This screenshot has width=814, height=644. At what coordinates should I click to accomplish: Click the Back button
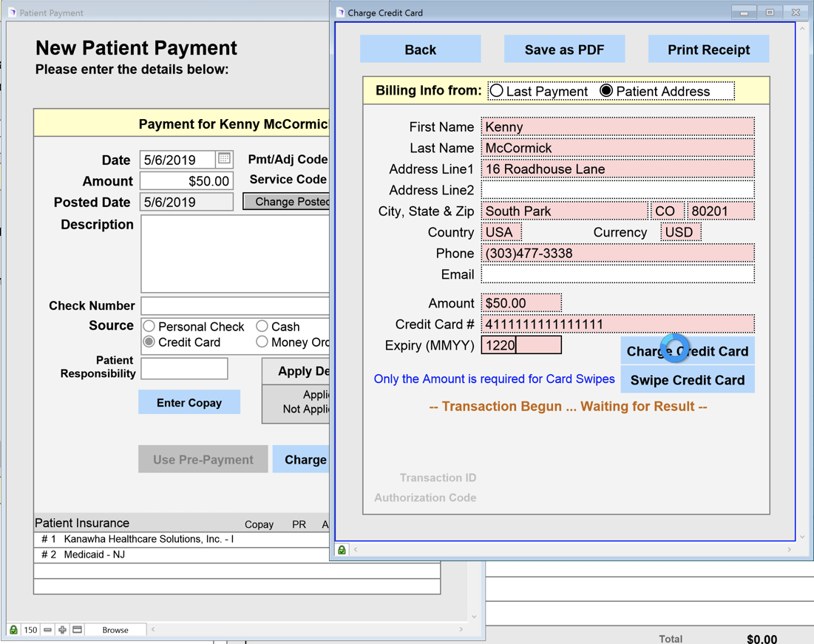click(420, 50)
